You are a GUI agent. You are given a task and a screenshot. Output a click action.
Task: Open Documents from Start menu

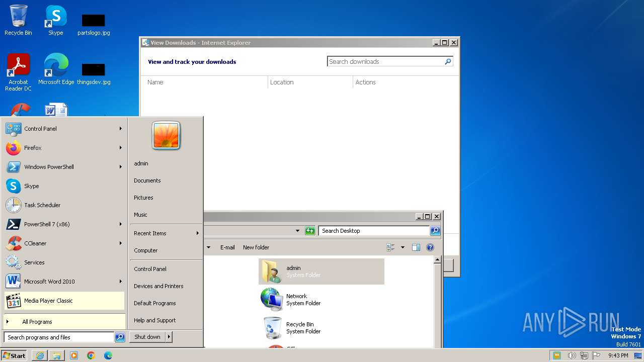point(147,180)
